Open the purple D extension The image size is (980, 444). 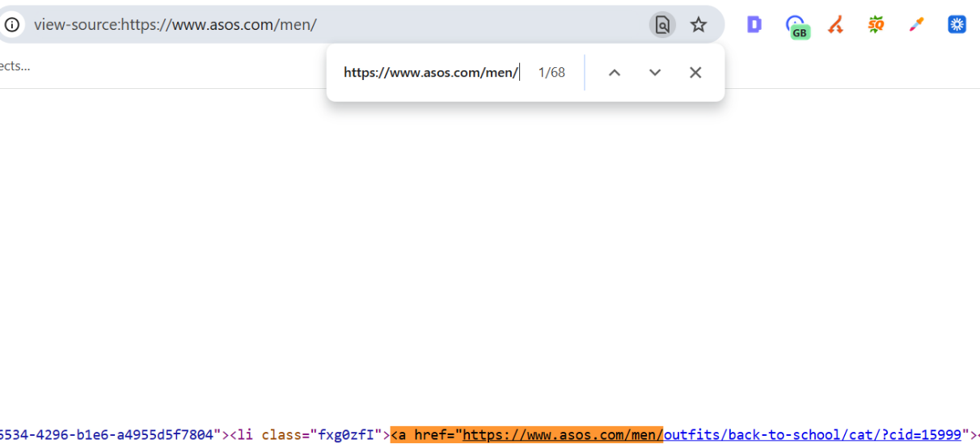[754, 25]
